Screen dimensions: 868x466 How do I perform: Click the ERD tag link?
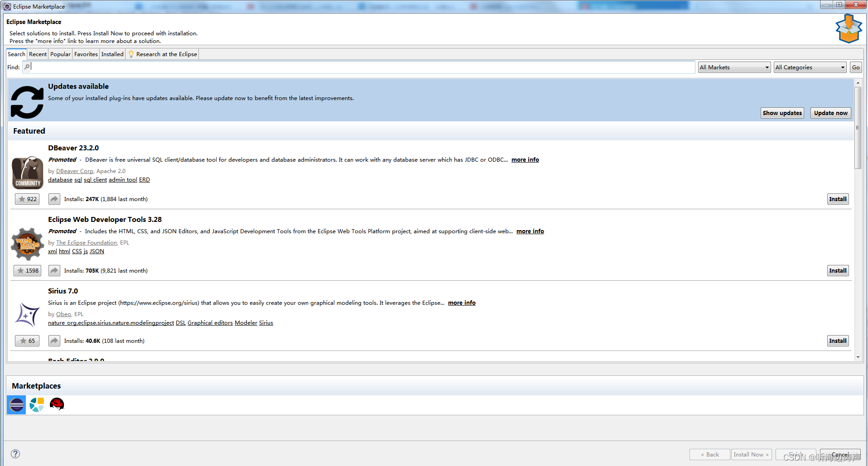(x=145, y=179)
